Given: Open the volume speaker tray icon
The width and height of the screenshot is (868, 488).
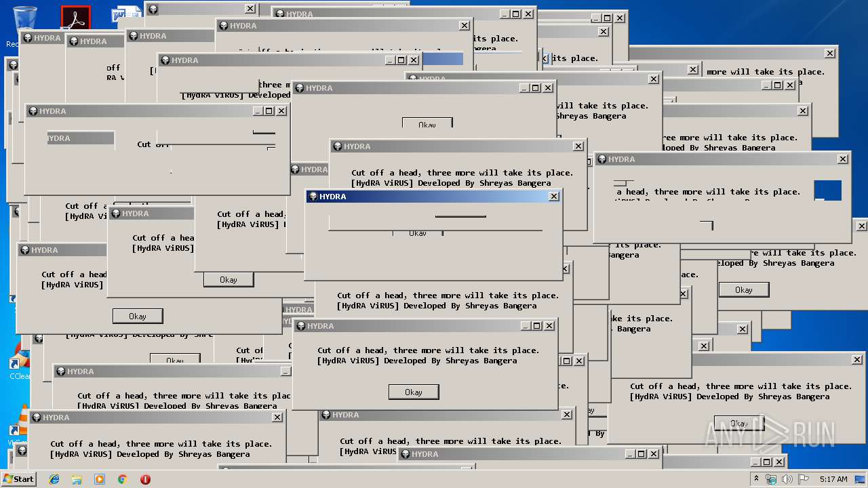Looking at the screenshot, I should tap(787, 479).
